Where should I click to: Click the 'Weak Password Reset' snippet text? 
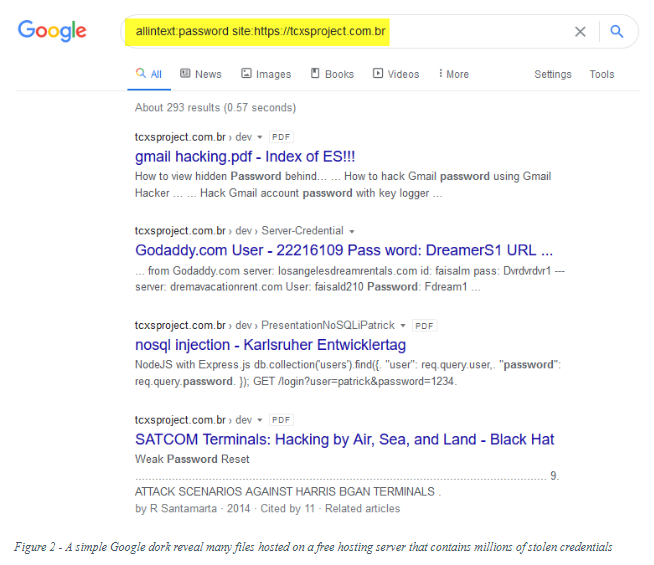tap(192, 459)
